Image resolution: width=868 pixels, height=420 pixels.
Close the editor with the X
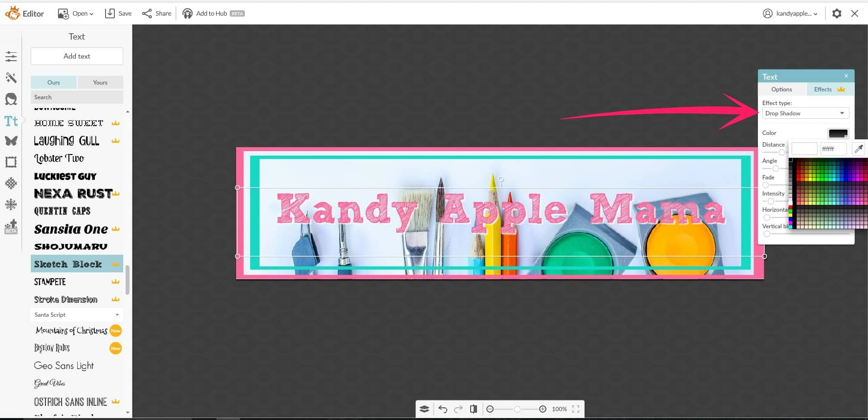click(854, 13)
